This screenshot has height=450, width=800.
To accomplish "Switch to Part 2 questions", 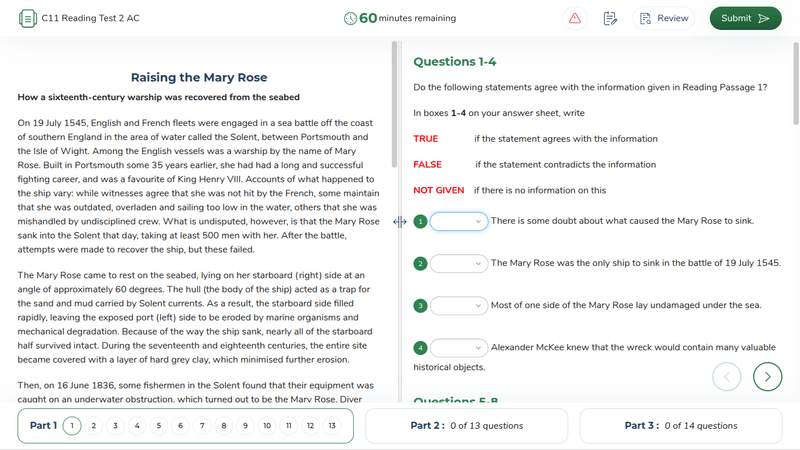I will pyautogui.click(x=466, y=426).
